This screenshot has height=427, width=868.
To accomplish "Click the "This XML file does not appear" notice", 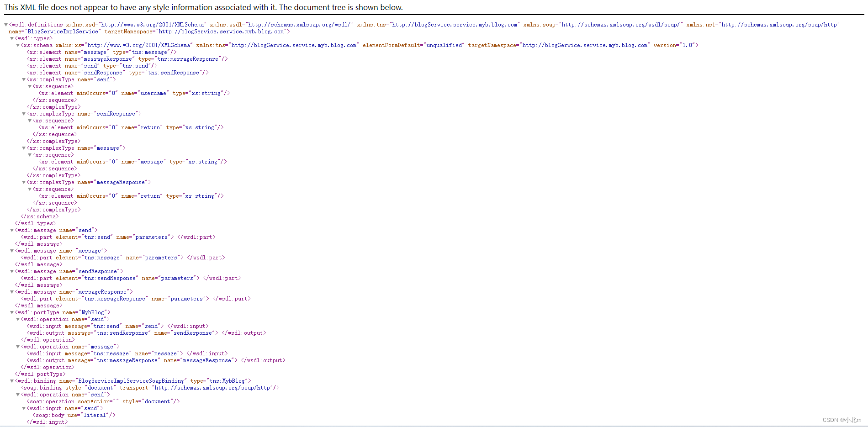I will (x=203, y=7).
